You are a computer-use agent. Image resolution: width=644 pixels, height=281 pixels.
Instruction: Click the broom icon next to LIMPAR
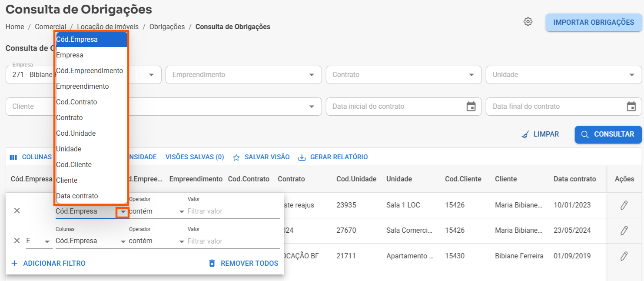(x=525, y=134)
